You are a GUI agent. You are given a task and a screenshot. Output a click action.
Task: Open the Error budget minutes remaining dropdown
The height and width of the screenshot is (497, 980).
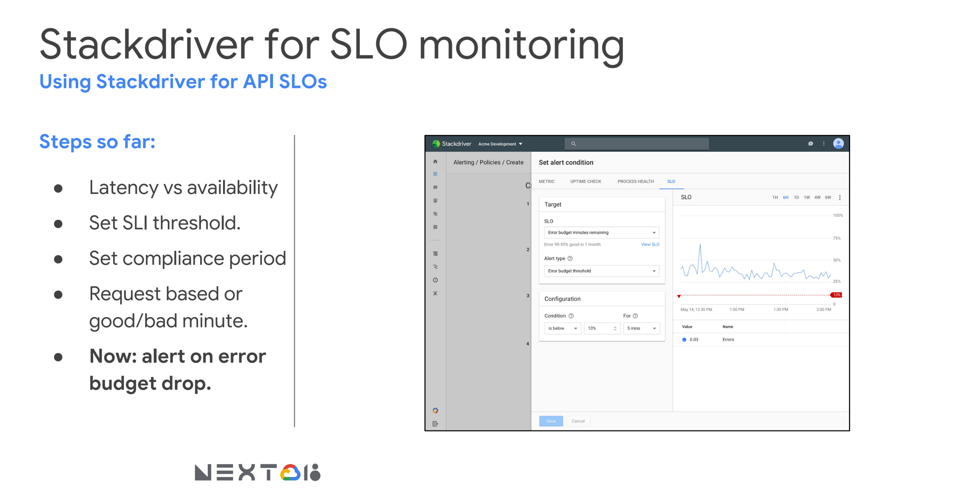pyautogui.click(x=601, y=232)
